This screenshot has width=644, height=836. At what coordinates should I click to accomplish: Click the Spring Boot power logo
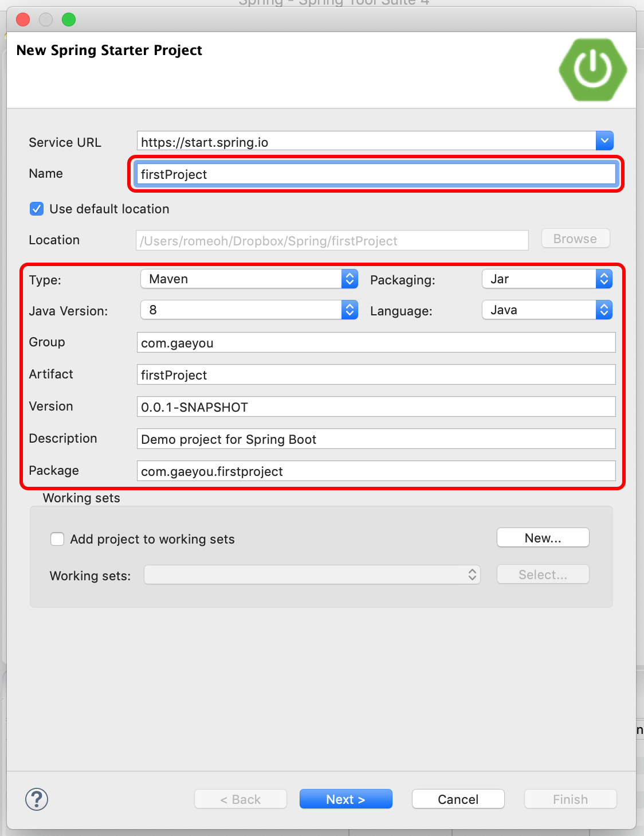coord(593,69)
